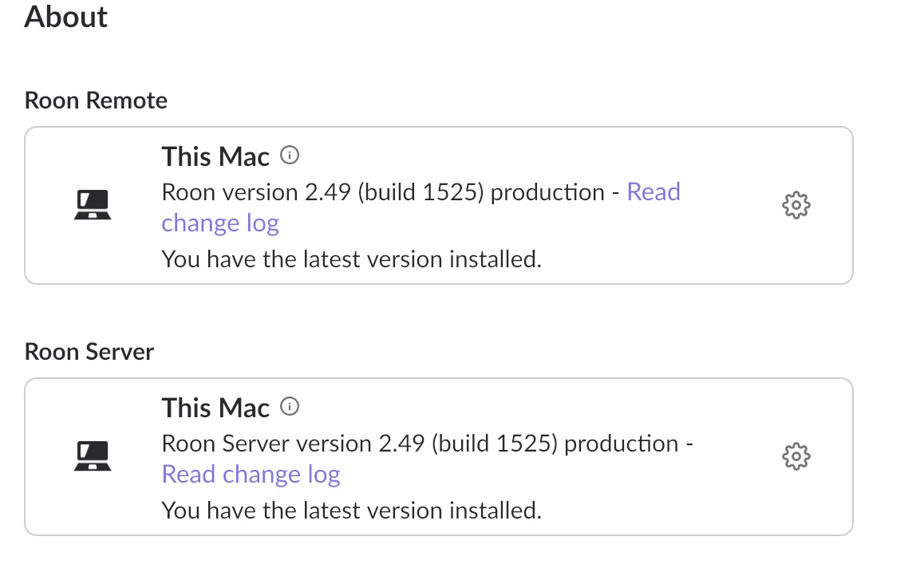This screenshot has width=924, height=576.
Task: Select the This Mac title under Roon Remote
Action: pos(215,156)
